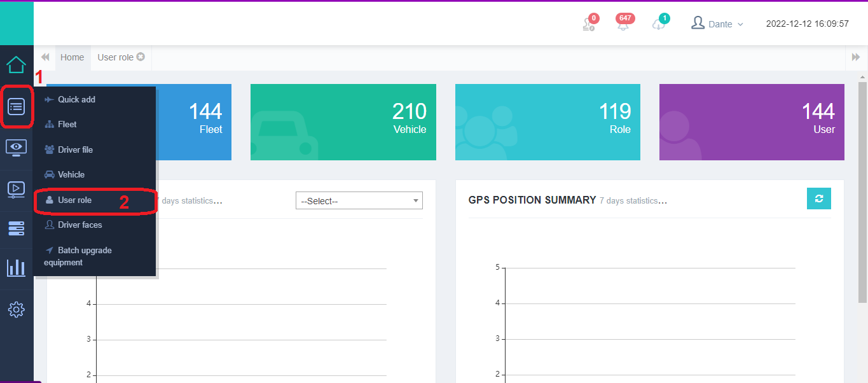868x383 pixels.
Task: Click the vertical page scrollbar
Action: (862, 191)
